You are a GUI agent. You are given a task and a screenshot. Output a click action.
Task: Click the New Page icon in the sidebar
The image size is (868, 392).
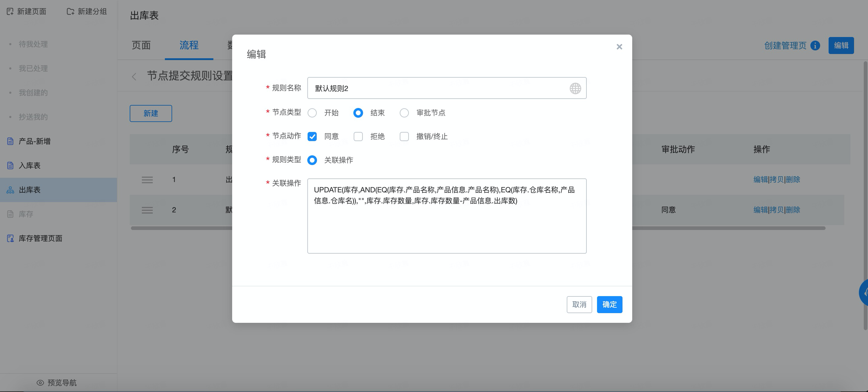click(10, 12)
